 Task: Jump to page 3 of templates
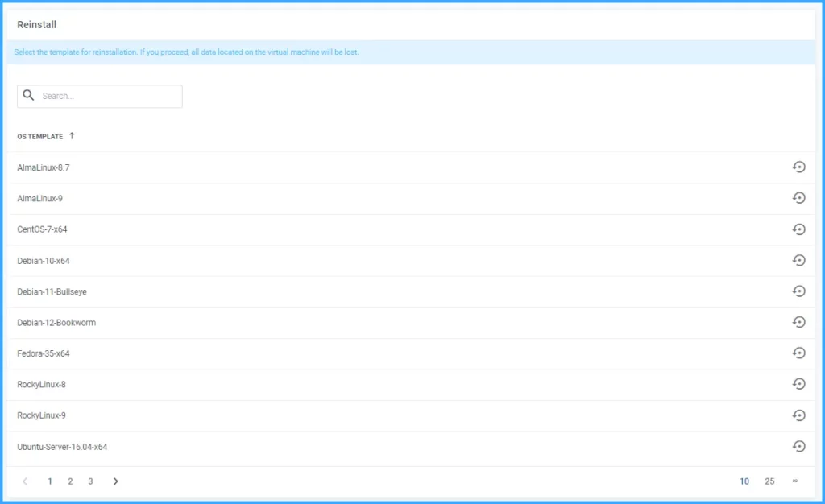[90, 481]
